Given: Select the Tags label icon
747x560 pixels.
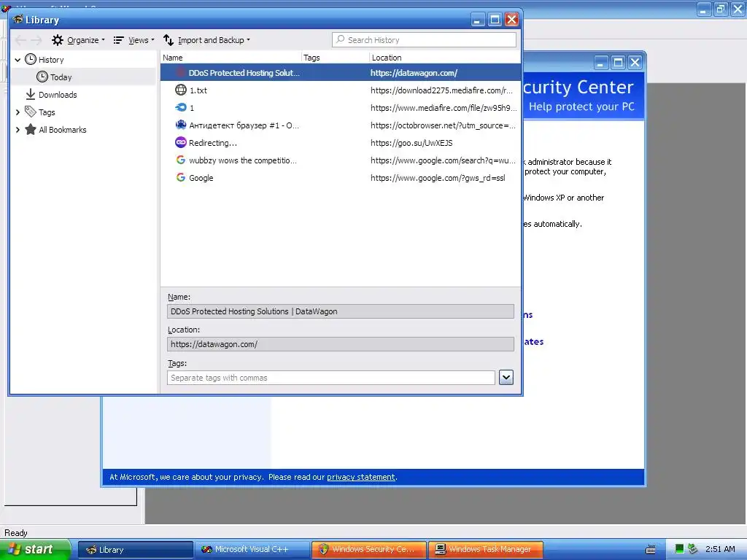Looking at the screenshot, I should 31,112.
